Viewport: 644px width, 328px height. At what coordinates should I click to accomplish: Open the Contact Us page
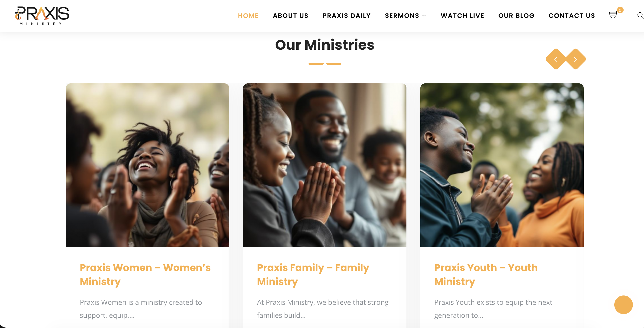[x=571, y=16]
